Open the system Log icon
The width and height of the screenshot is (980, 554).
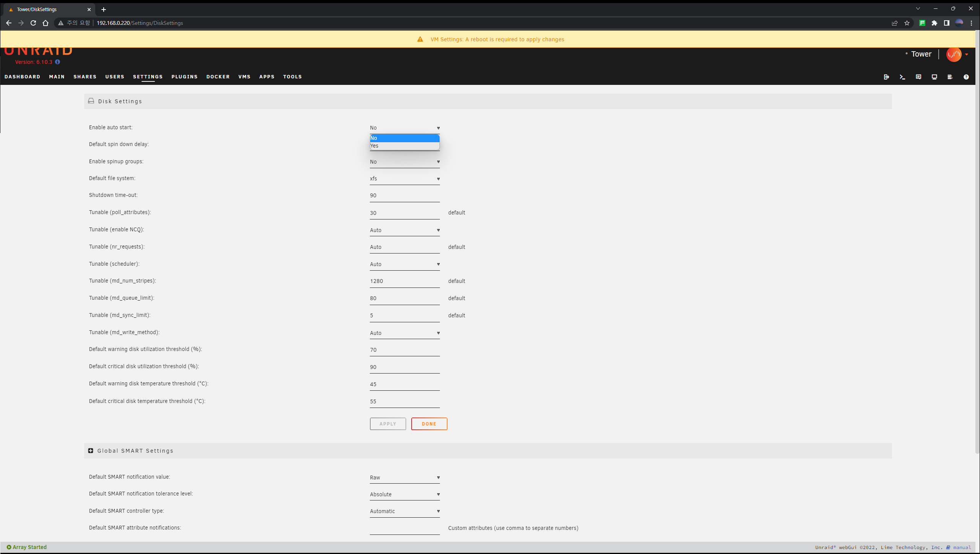pyautogui.click(x=950, y=77)
